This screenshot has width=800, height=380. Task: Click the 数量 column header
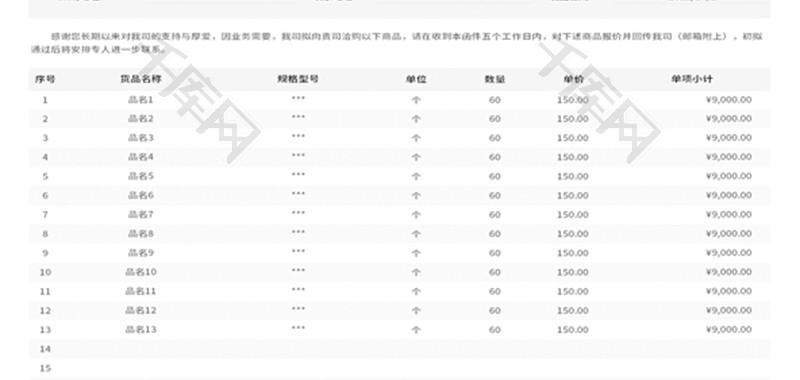(494, 80)
